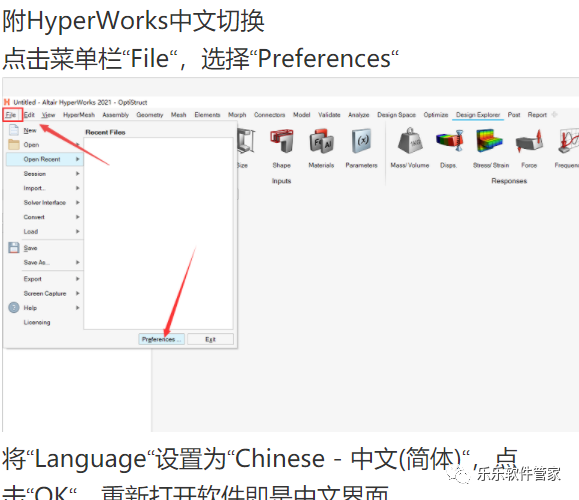Click the Save floppy disk icon
579x500 pixels.
14,247
